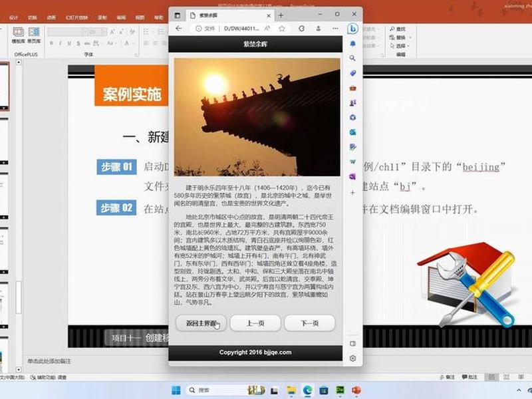Open the font size dropdown in PowerPoint
Image resolution: width=532 pixels, height=399 pixels.
coord(104,32)
